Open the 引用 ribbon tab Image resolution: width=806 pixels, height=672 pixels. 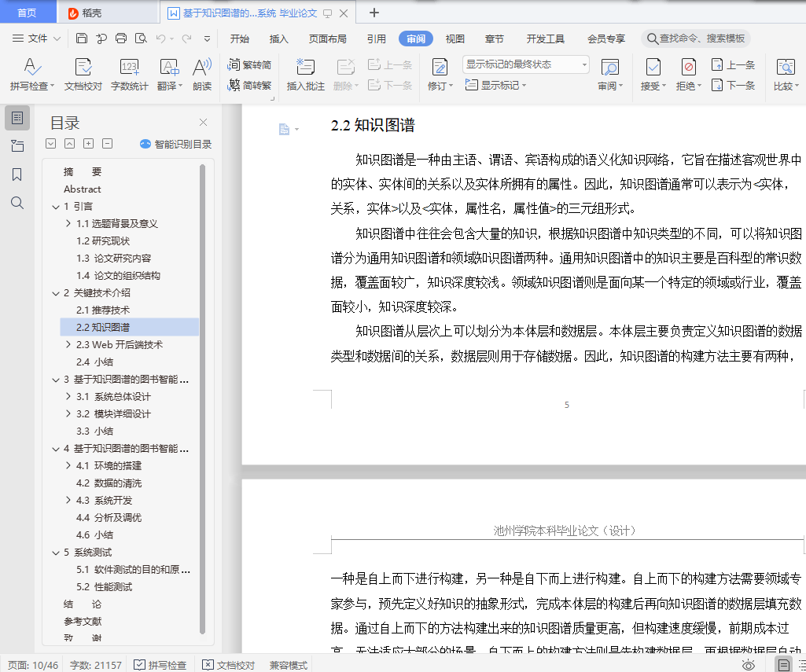click(377, 39)
